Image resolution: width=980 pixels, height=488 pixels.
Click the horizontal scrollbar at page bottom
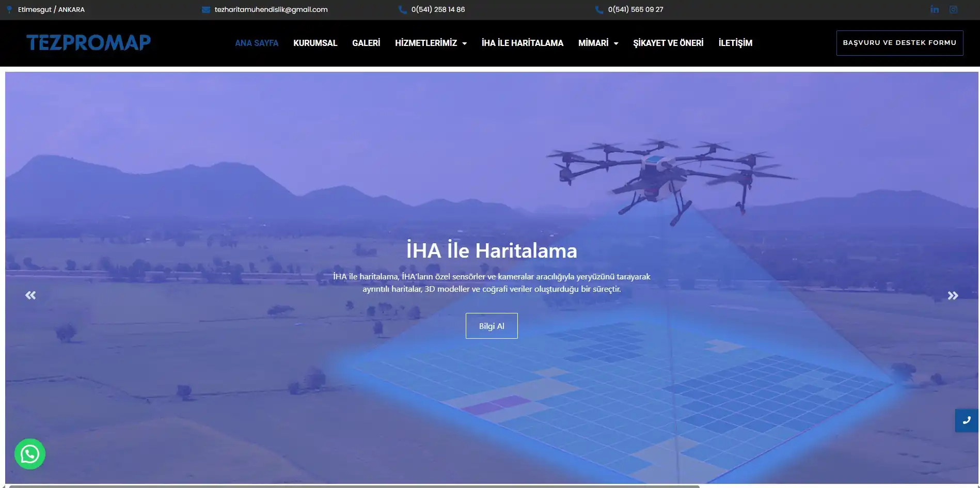tap(354, 486)
